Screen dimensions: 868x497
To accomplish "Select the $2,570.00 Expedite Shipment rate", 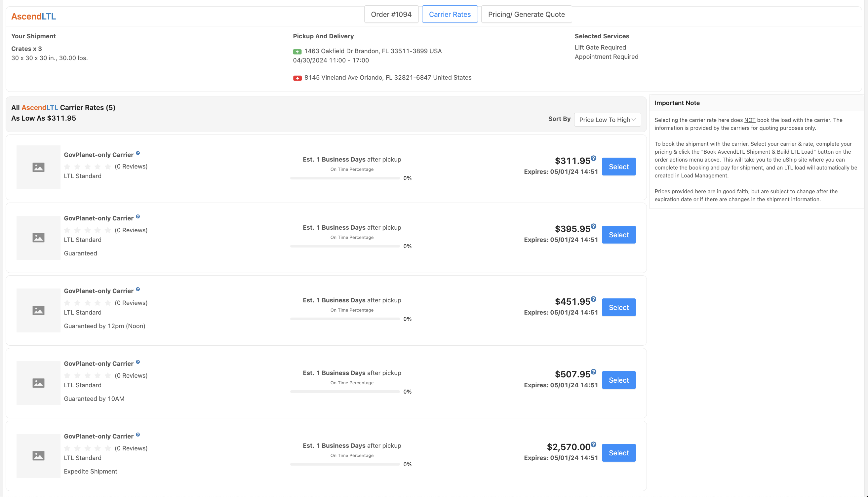I will coord(618,453).
